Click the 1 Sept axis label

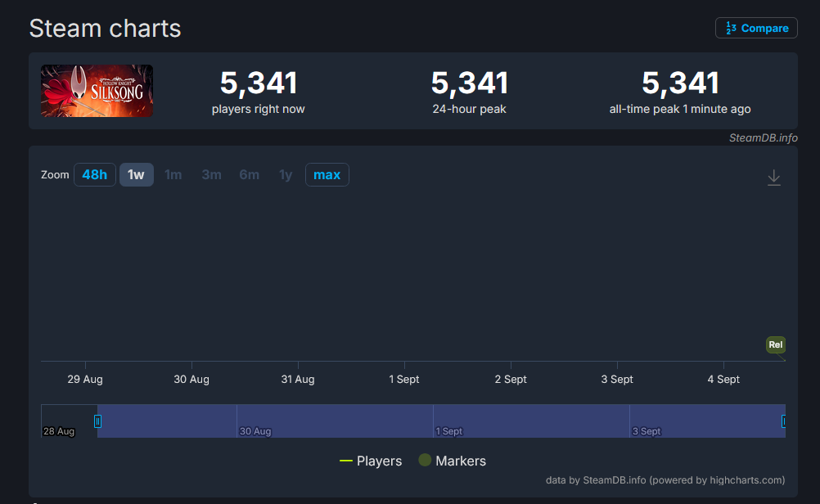coord(404,379)
